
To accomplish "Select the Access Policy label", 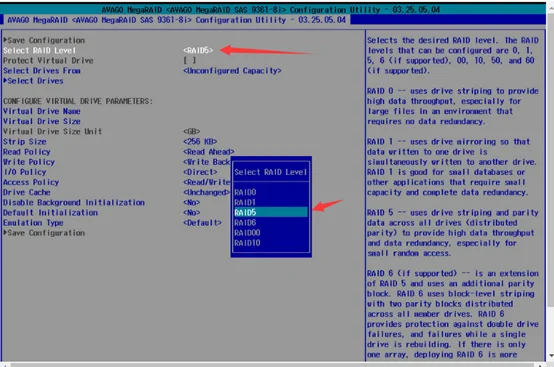I will coord(31,182).
